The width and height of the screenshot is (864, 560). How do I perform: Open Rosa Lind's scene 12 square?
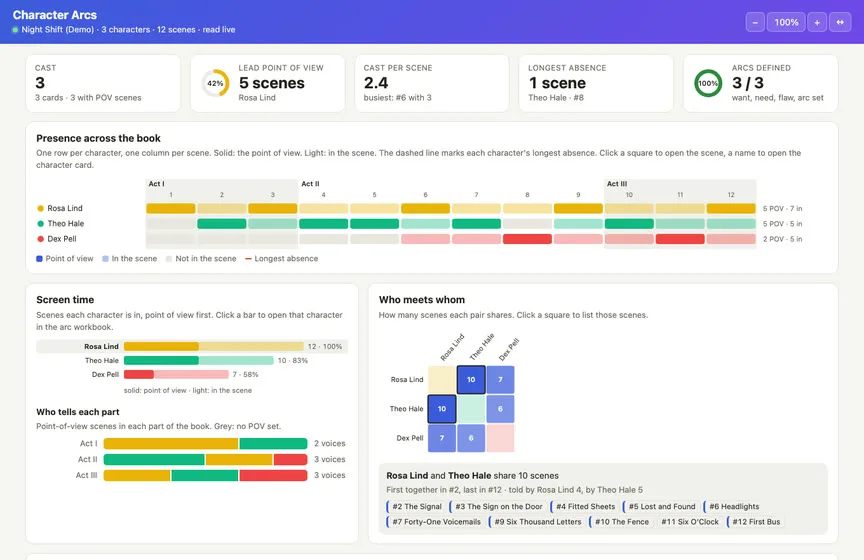point(731,208)
